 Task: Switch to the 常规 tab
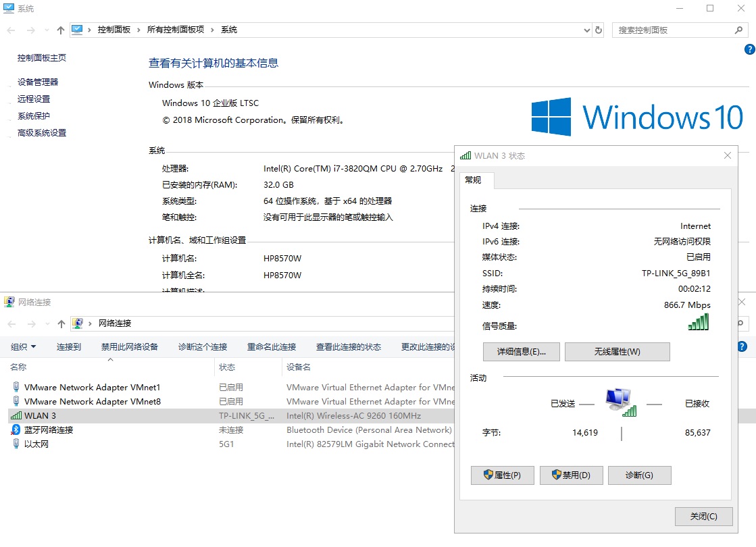click(475, 180)
